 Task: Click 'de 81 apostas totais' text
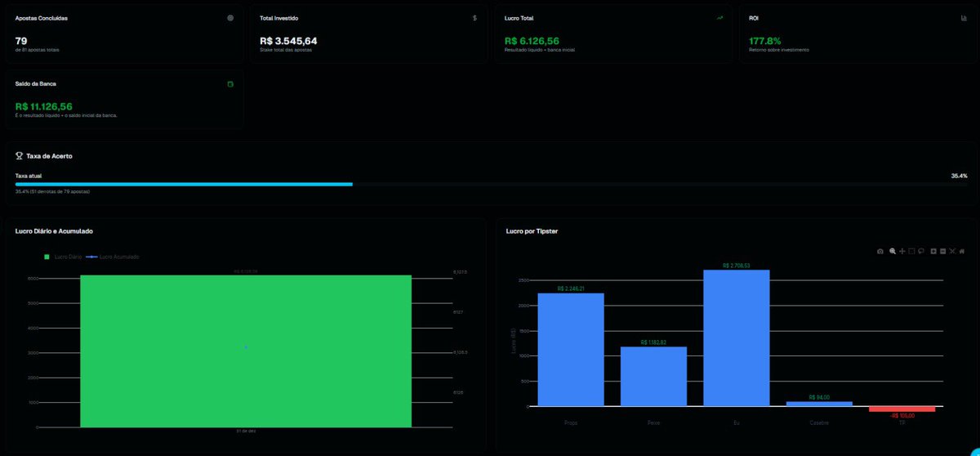[38, 50]
